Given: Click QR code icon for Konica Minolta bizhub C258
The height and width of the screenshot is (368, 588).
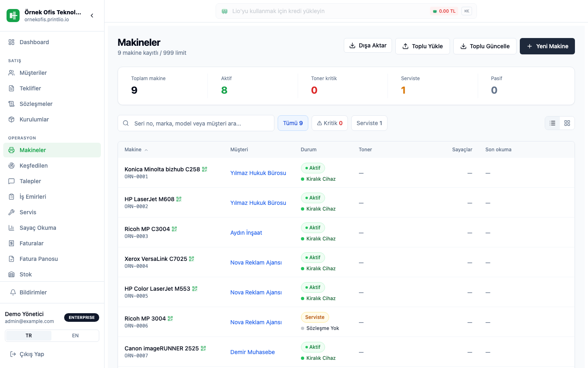Looking at the screenshot, I should (x=205, y=169).
